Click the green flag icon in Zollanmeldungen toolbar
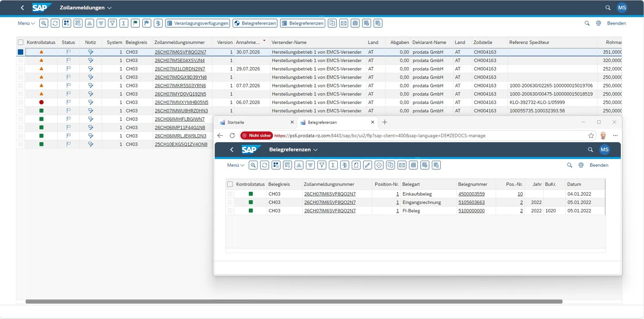This screenshot has height=319, width=644. click(135, 23)
